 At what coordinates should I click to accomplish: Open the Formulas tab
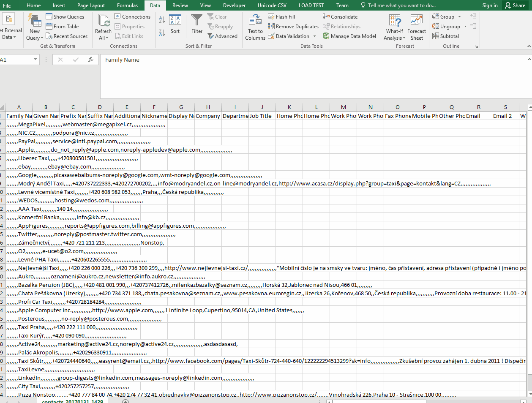128,5
